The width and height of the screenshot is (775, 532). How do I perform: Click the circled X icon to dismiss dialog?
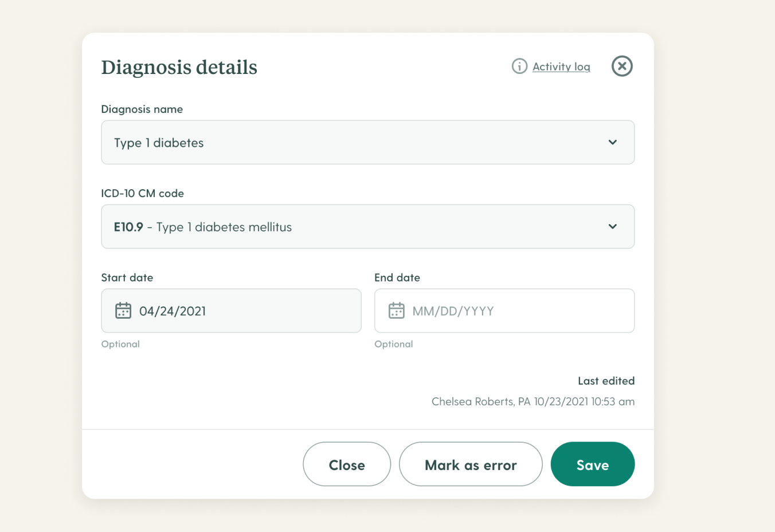point(622,66)
